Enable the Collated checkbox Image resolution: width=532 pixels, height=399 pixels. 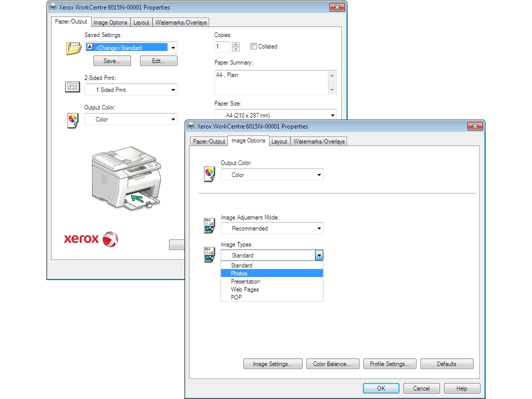253,46
